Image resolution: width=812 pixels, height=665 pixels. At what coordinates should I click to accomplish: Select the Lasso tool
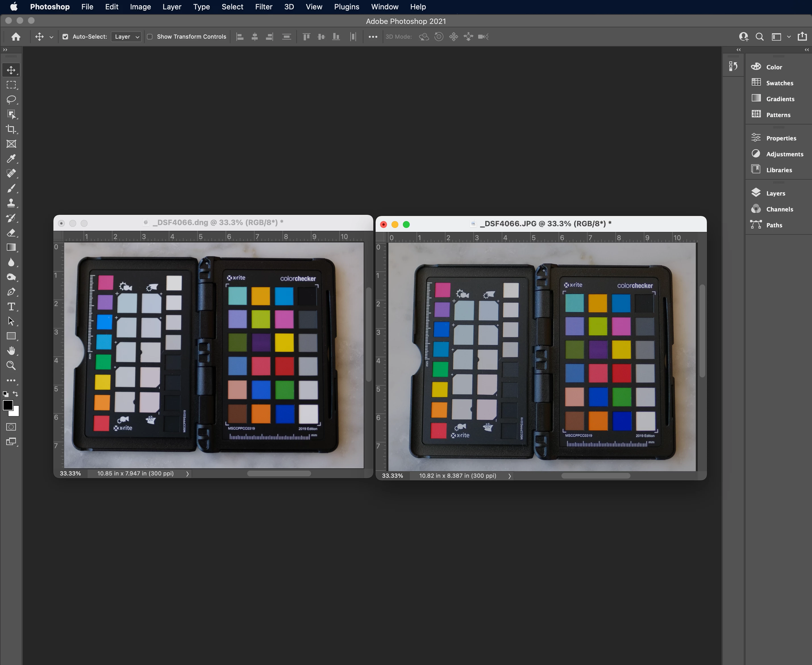(11, 99)
